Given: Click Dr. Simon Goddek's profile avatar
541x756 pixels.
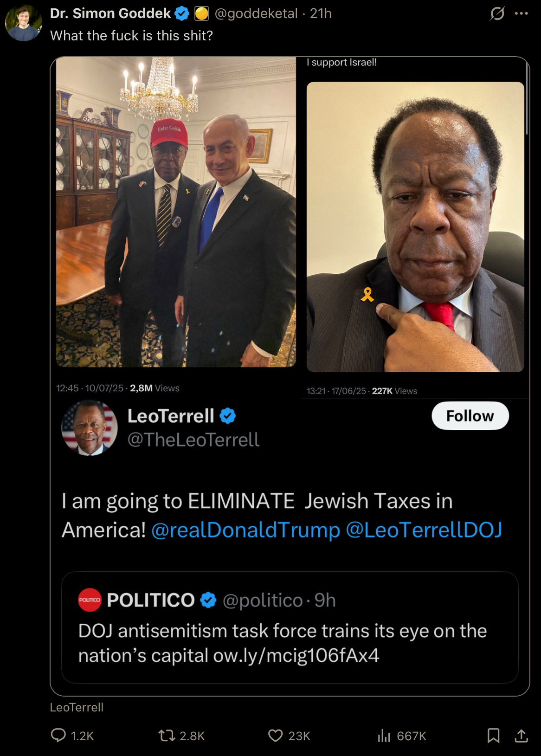Looking at the screenshot, I should [23, 23].
